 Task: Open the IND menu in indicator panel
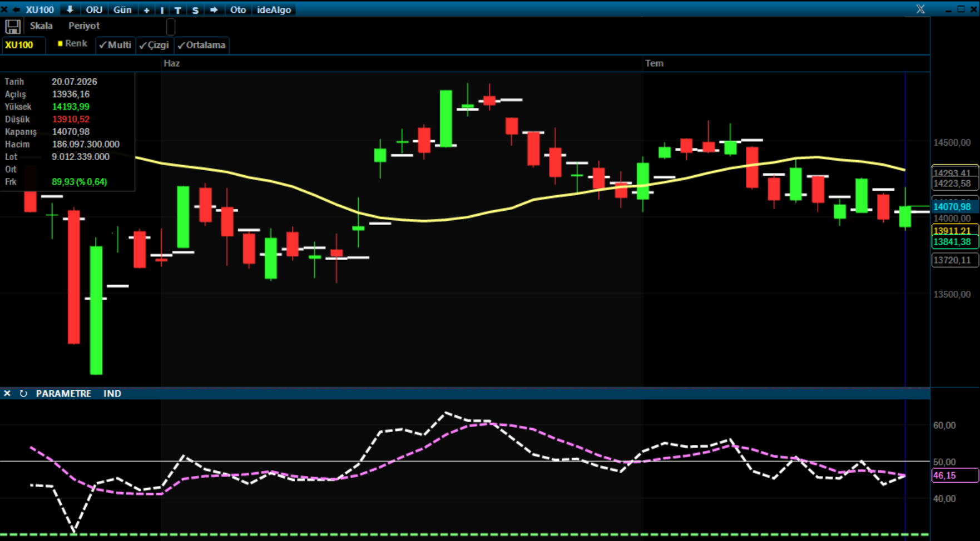tap(112, 394)
